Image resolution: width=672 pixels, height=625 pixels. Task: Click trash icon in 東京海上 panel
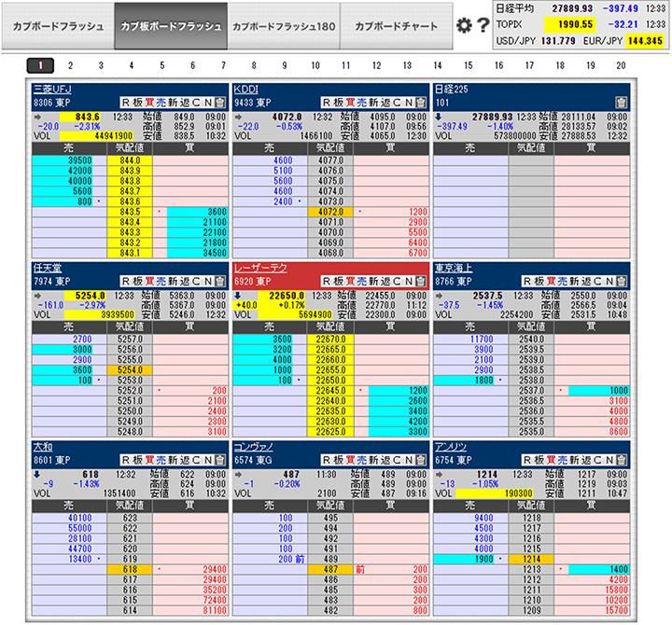(621, 281)
